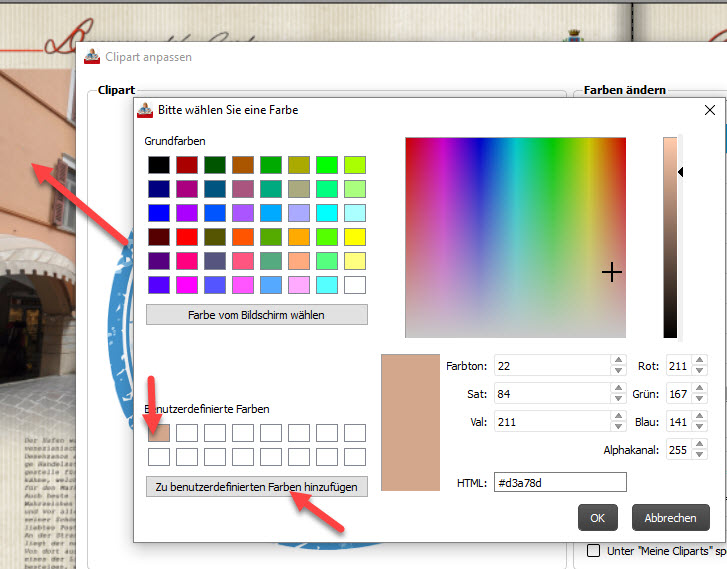Click the color picker dialog title icon
This screenshot has height=569, width=727.
point(144,110)
